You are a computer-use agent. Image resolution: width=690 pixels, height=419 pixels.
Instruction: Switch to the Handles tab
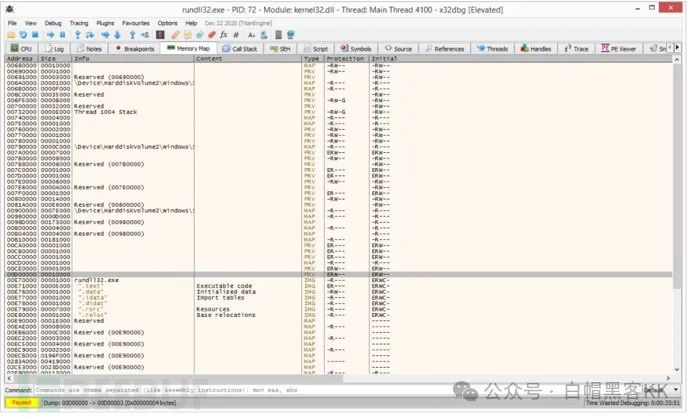(536, 48)
